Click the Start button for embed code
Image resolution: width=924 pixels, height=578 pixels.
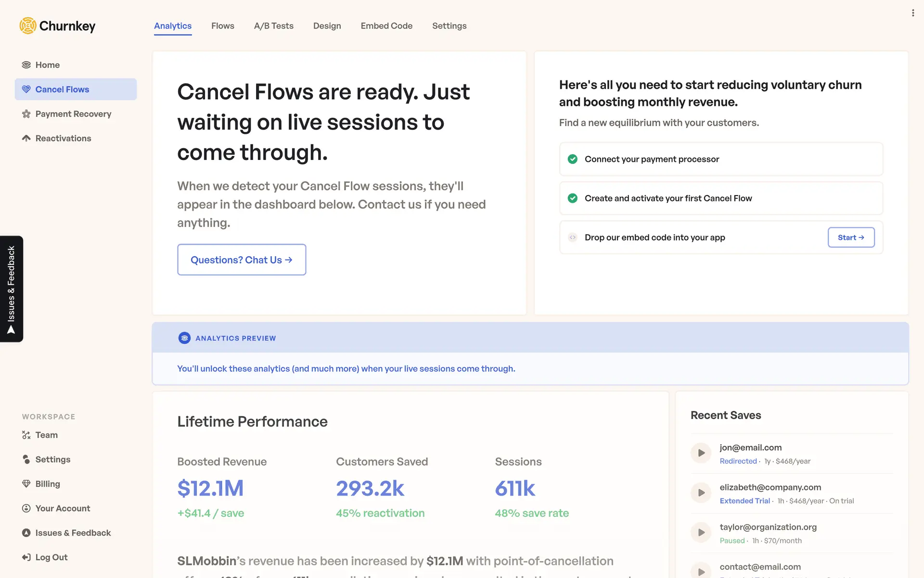click(x=850, y=237)
